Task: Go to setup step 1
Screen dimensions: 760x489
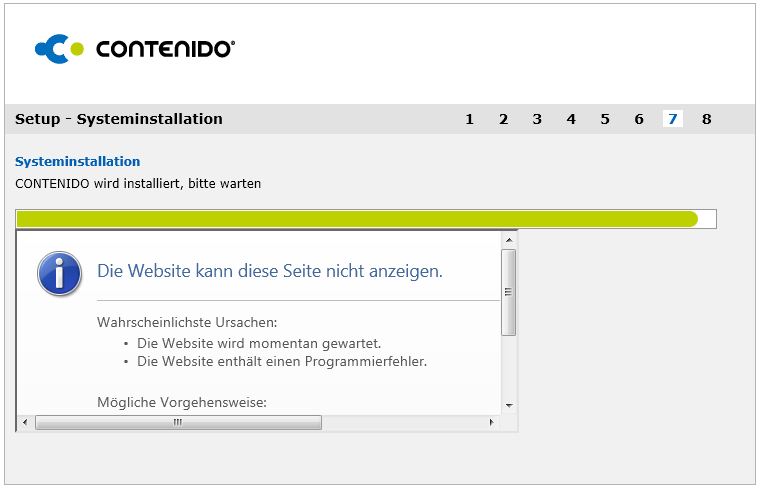Action: (469, 119)
